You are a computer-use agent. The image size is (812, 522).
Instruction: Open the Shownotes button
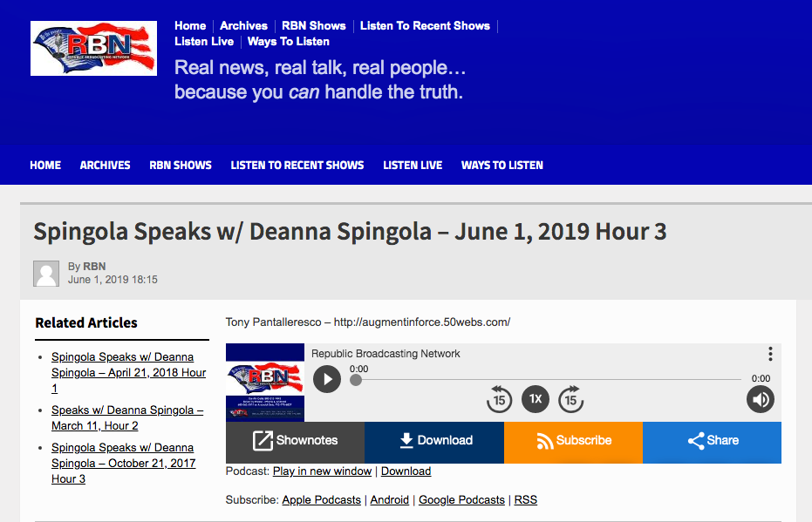point(295,441)
